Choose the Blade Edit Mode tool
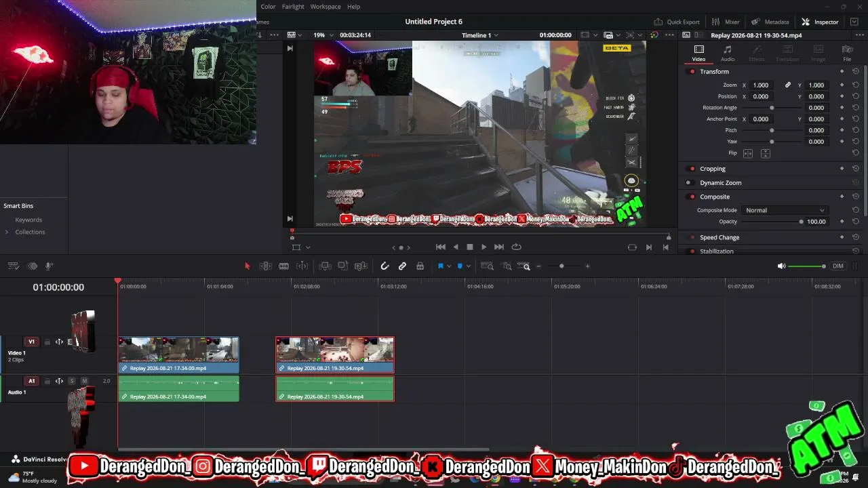The width and height of the screenshot is (868, 488). (x=284, y=266)
